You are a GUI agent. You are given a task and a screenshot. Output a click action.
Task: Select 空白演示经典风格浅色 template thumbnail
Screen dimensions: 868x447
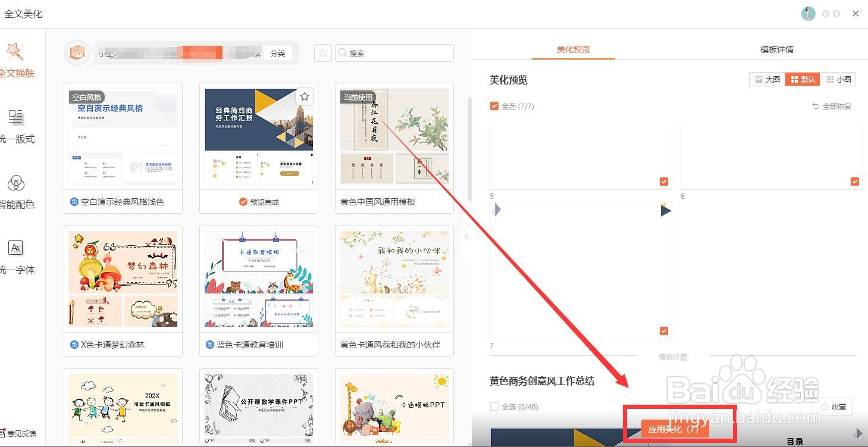tap(123, 136)
